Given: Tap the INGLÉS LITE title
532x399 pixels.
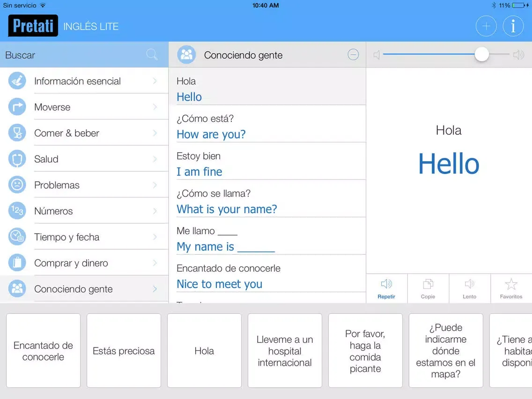Looking at the screenshot, I should click(91, 26).
